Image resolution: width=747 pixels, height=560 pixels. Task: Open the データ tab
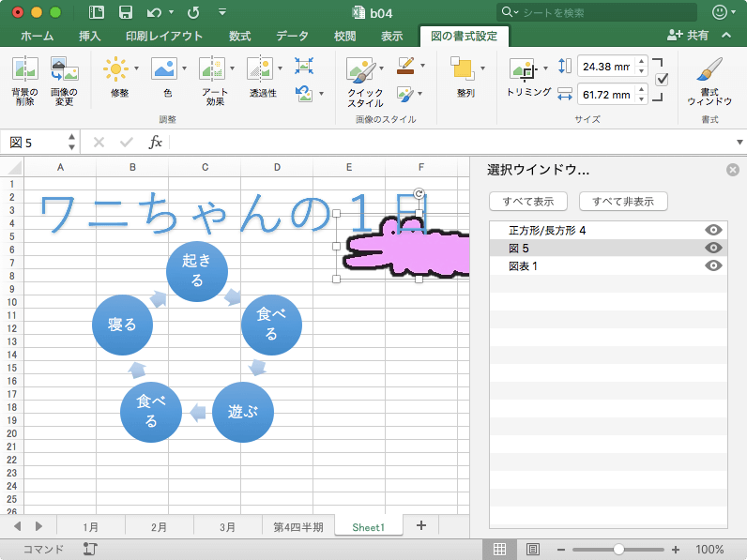pos(292,36)
